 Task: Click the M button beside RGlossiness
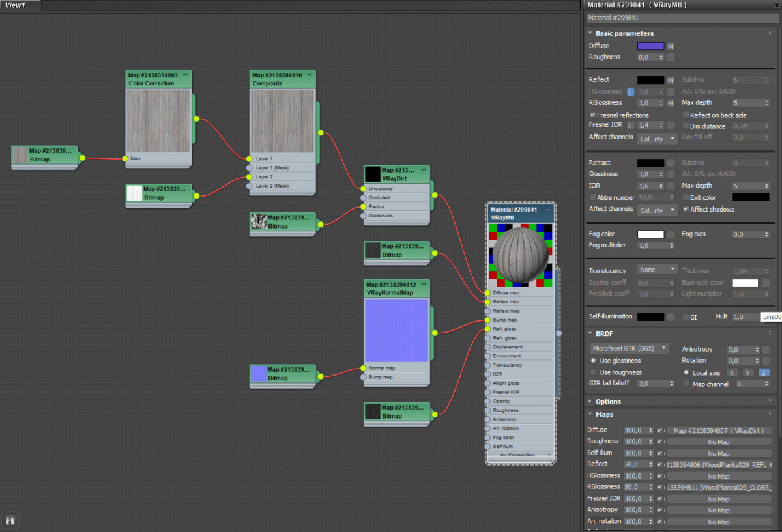point(670,103)
